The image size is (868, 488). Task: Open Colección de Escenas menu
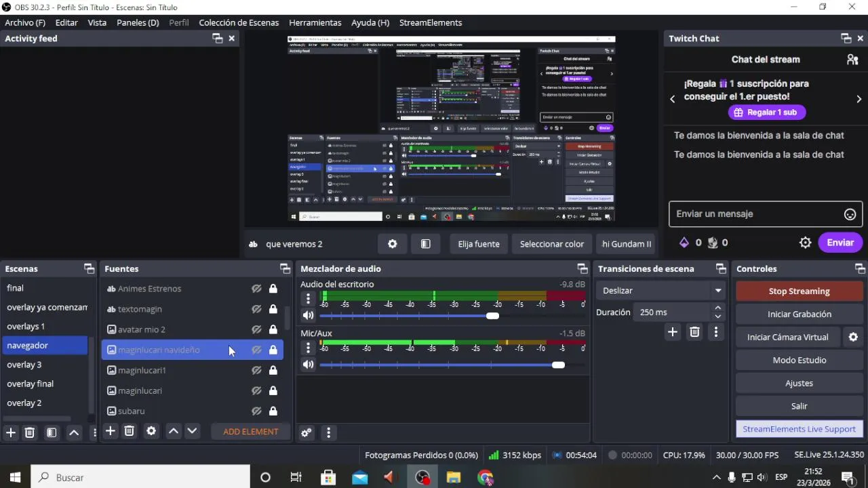pos(239,22)
